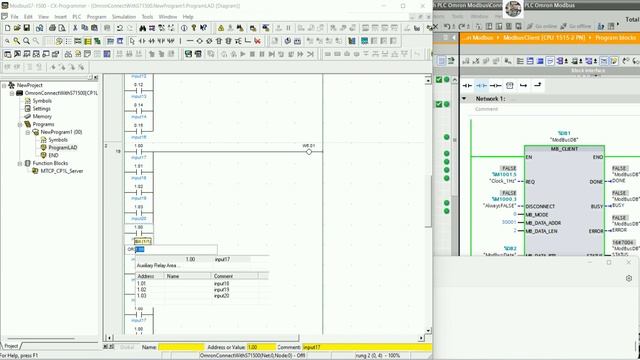Insert a new coil
Viewport: 640px width, 360px height.
(x=200, y=41)
